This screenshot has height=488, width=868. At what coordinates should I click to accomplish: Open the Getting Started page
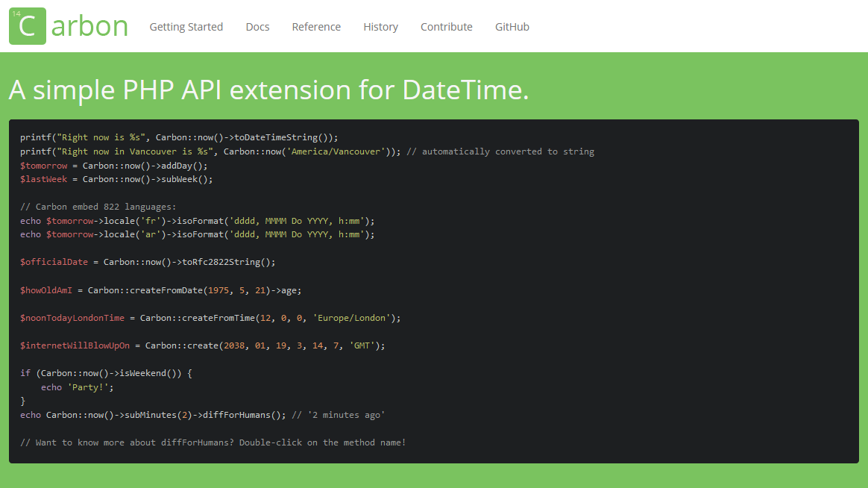(186, 27)
